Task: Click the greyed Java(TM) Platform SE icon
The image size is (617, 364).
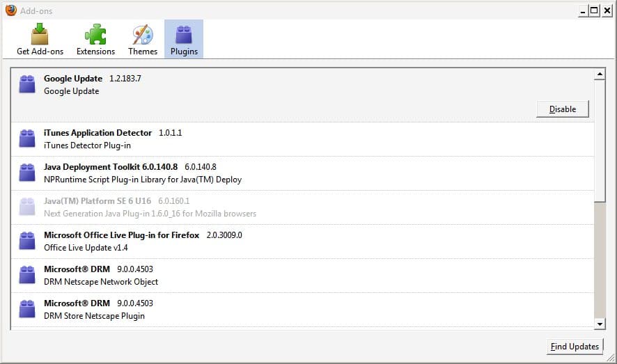Action: pos(27,207)
